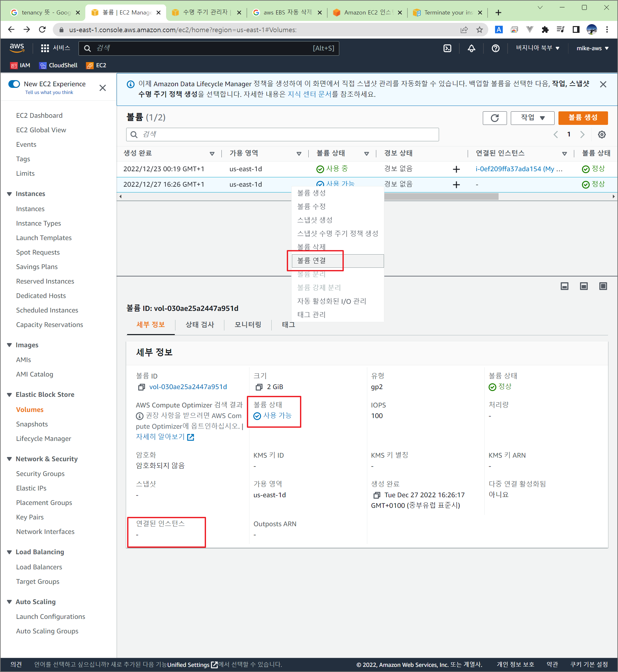
Task: Open browser extensions puzzle icon
Action: click(545, 30)
